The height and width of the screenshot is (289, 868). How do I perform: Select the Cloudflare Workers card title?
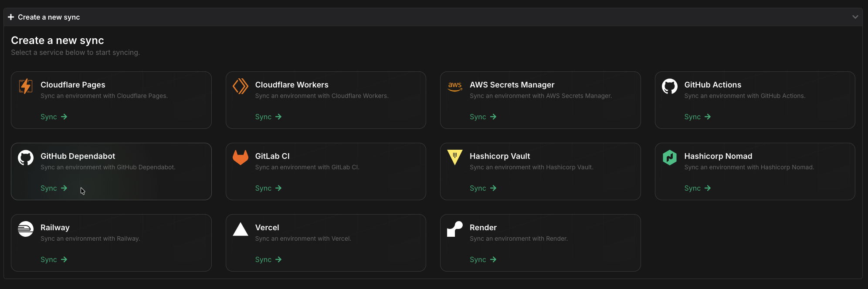pos(292,85)
